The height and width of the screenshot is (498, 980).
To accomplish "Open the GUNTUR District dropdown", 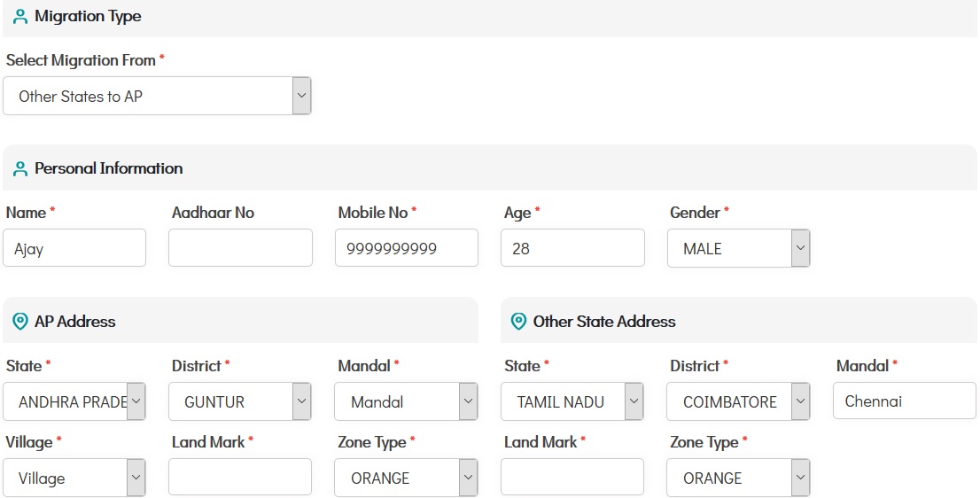I will click(240, 401).
